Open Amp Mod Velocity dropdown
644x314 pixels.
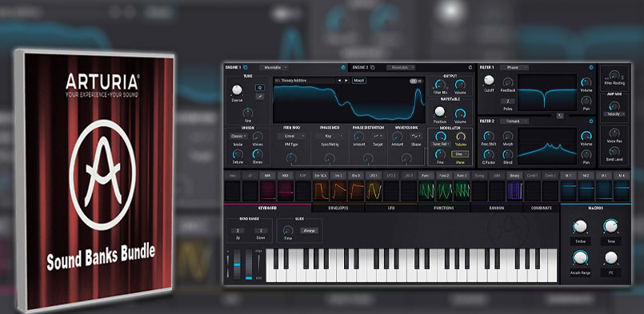click(614, 114)
